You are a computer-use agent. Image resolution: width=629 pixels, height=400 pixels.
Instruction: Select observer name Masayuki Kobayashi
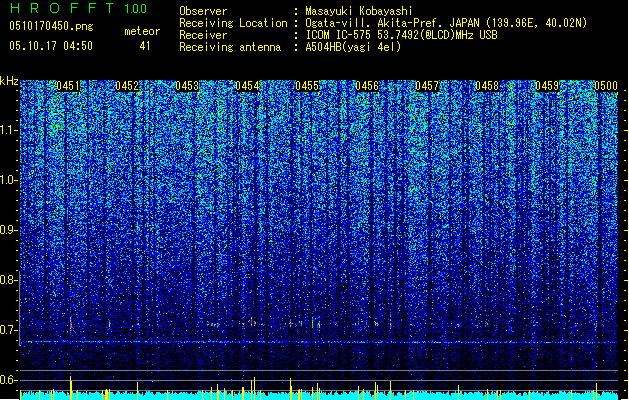(359, 11)
